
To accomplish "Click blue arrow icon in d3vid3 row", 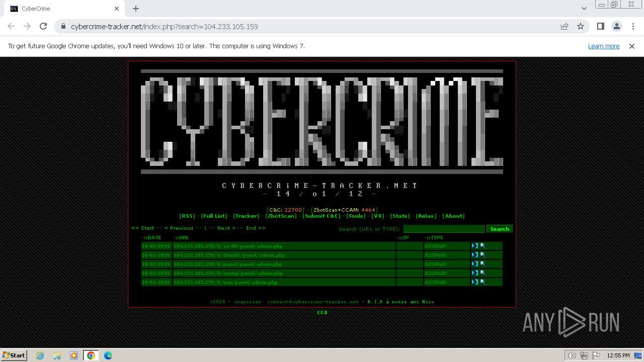I will (x=474, y=255).
